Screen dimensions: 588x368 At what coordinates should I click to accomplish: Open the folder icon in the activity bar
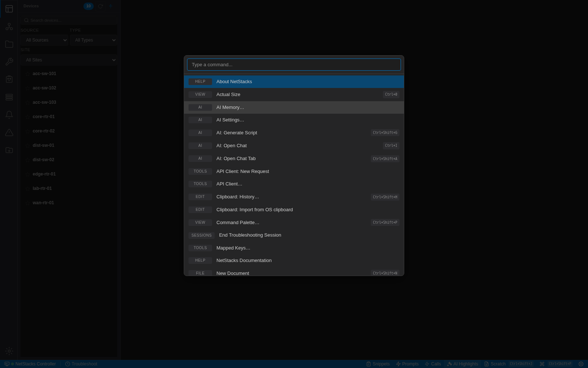9,44
